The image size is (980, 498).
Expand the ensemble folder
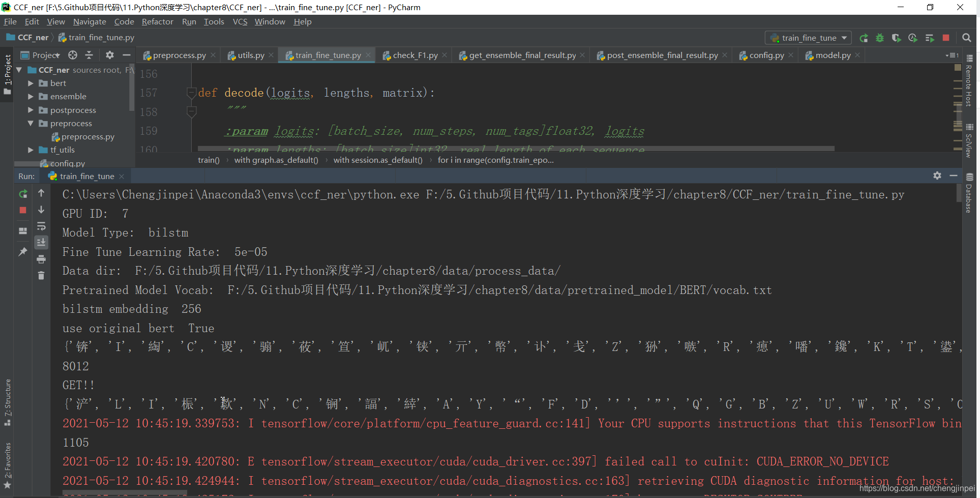pyautogui.click(x=31, y=96)
